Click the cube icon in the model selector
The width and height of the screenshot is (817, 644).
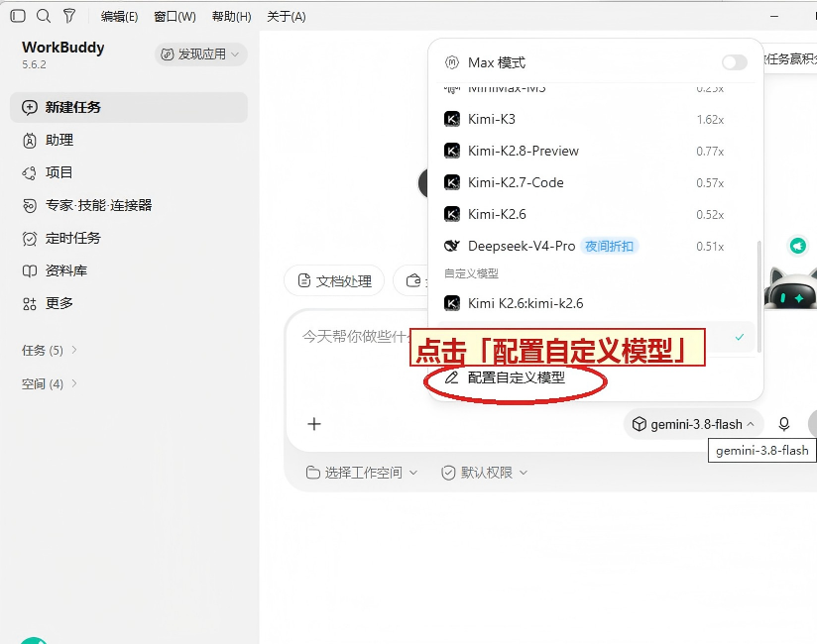point(639,424)
